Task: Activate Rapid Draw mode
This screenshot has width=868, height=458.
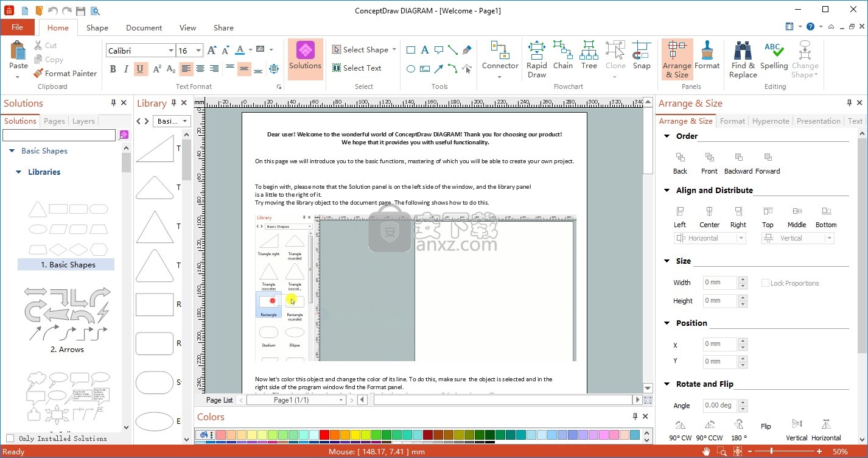Action: 537,60
